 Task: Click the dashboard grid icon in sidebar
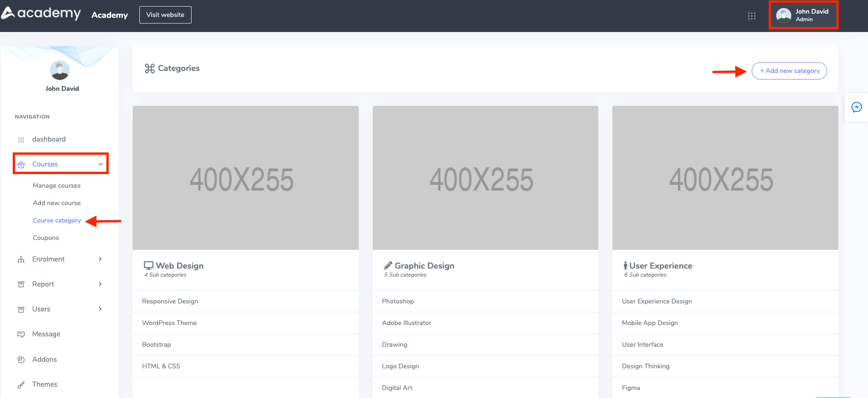point(21,140)
